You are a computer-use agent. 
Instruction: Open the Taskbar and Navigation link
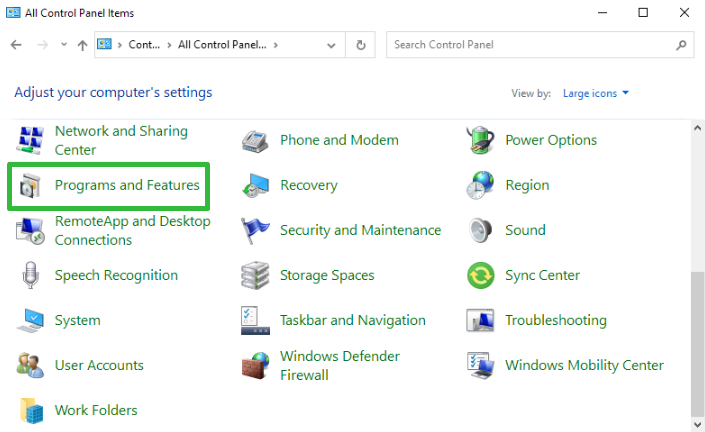point(353,320)
